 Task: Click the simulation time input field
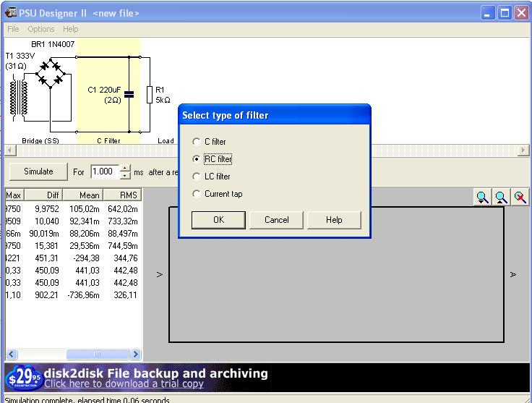click(x=104, y=172)
